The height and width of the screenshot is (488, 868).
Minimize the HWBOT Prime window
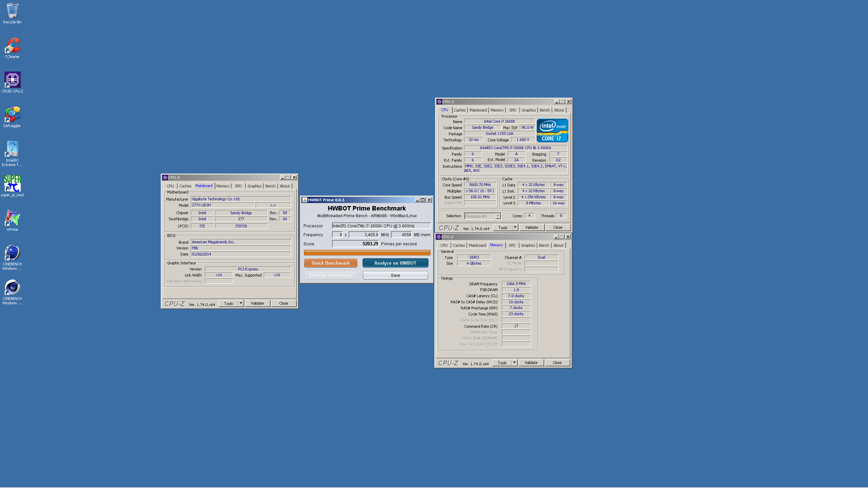tap(417, 200)
